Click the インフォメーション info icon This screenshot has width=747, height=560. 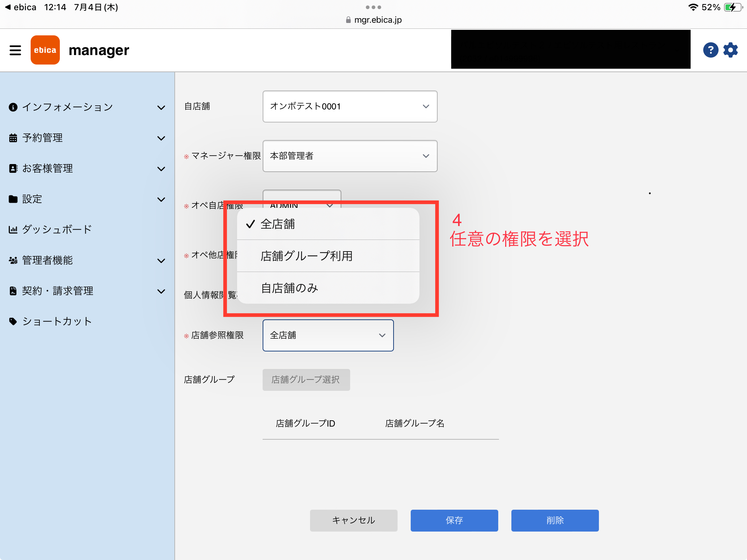coord(13,107)
